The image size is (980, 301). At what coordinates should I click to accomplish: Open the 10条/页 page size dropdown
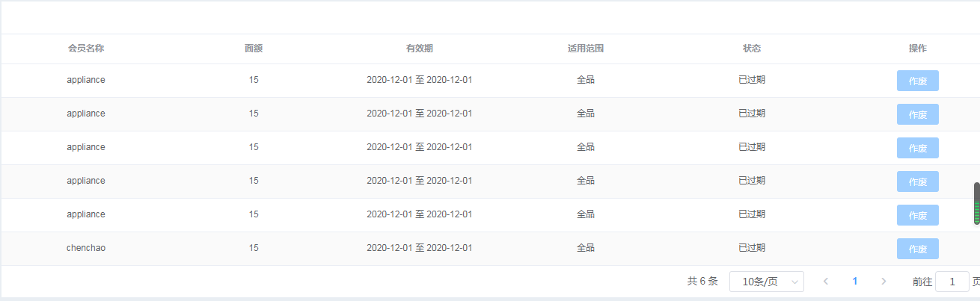pyautogui.click(x=767, y=282)
